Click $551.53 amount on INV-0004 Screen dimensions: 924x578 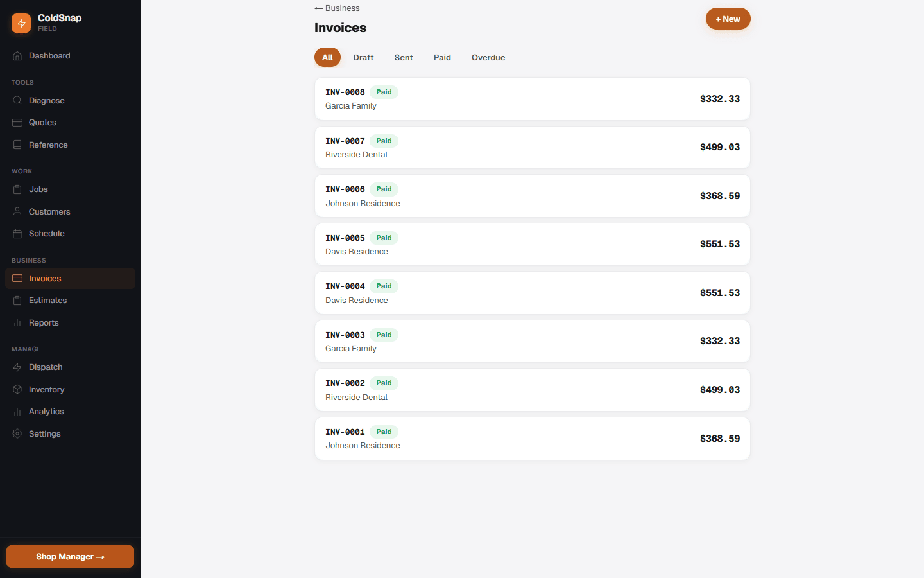720,293
